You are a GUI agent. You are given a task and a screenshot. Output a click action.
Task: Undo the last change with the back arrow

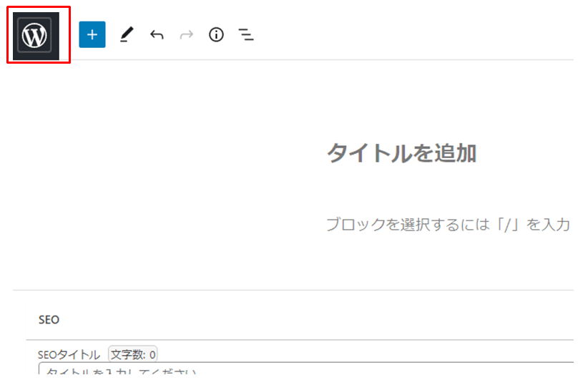[157, 35]
